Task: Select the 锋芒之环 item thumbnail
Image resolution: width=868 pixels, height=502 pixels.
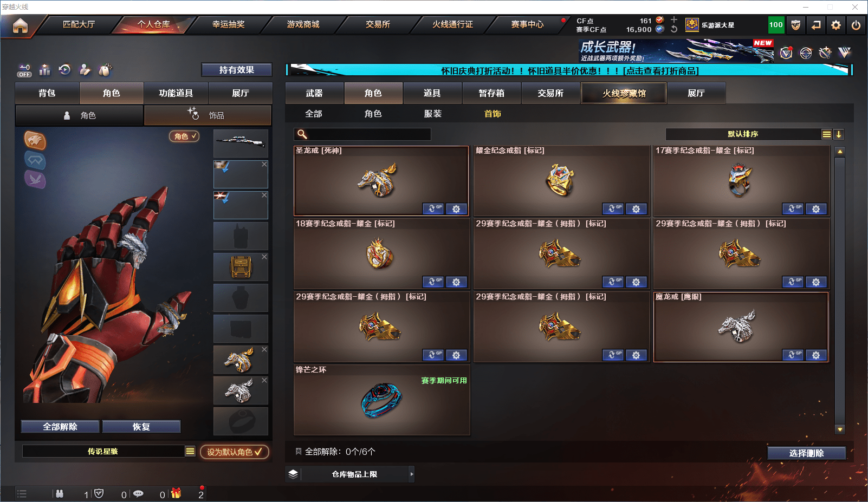Action: [x=381, y=400]
